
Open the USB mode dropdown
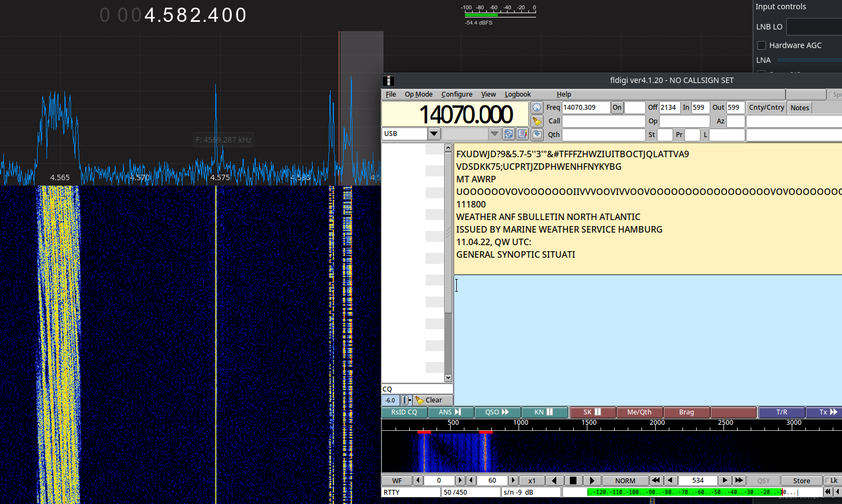coord(434,134)
